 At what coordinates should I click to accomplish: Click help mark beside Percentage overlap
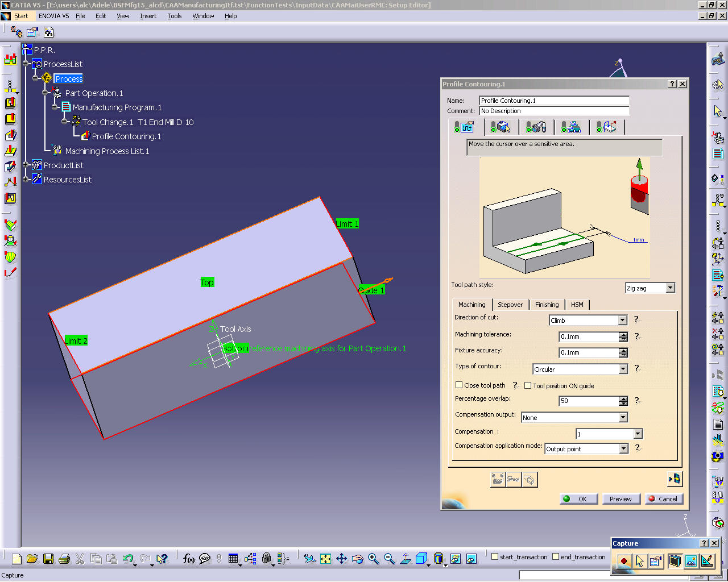tap(637, 400)
